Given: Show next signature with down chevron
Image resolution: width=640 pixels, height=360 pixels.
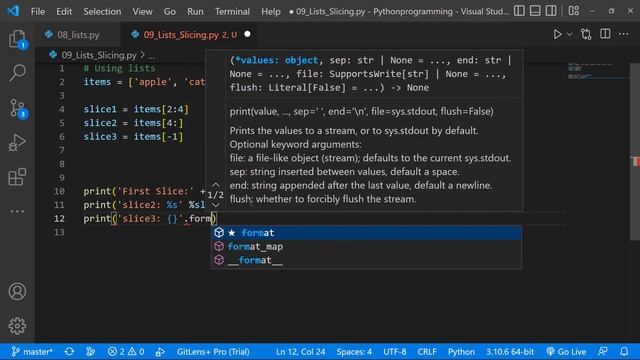Looking at the screenshot, I should coord(216,205).
